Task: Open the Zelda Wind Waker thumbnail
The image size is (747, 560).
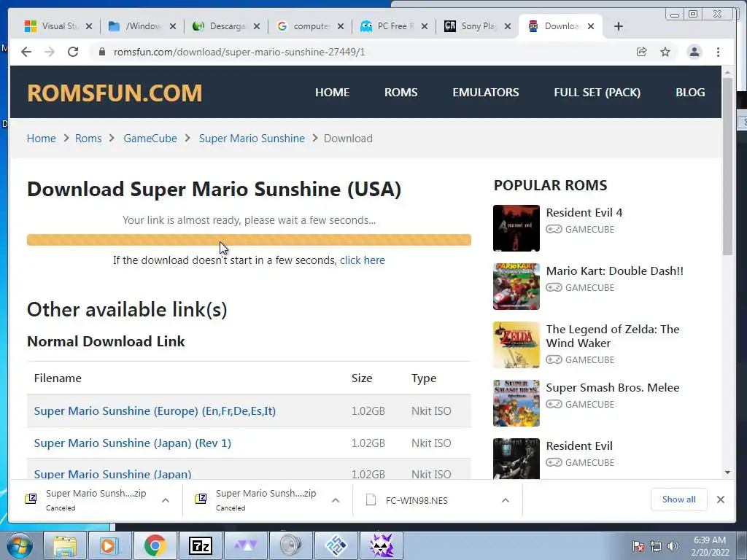Action: tap(516, 345)
